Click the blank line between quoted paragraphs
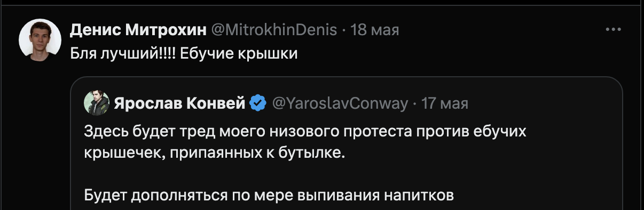The height and width of the screenshot is (210, 644). (267, 174)
